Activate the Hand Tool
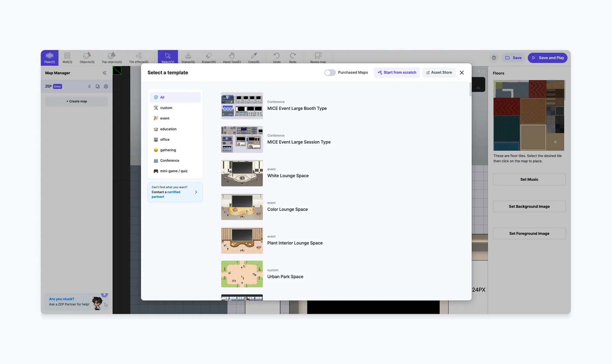Viewport: 612px width, 364px height. 232,57
